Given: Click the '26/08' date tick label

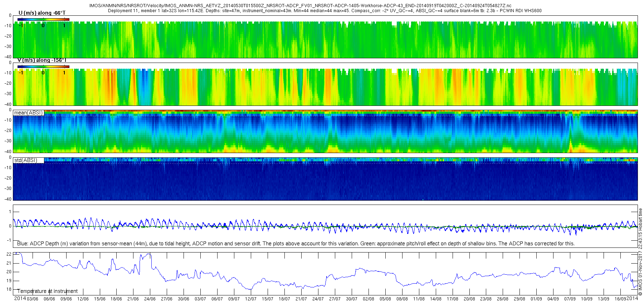Looking at the screenshot, I should coord(503,299).
